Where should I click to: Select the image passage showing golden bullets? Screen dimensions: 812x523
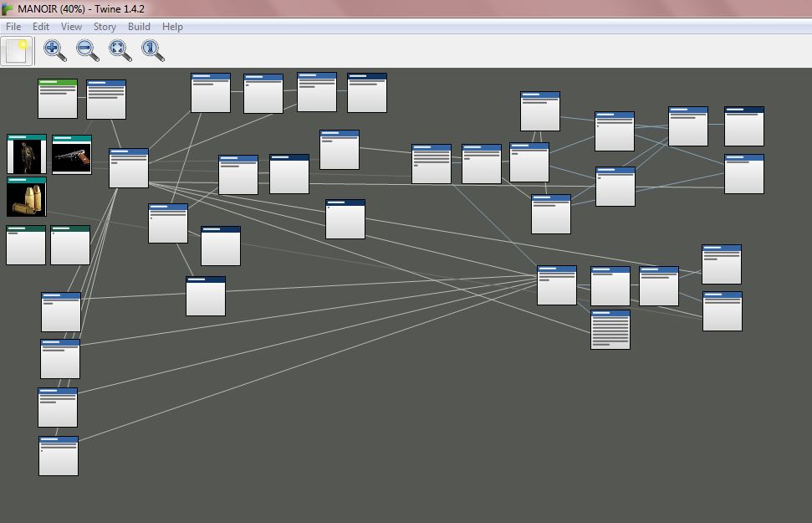tap(27, 197)
